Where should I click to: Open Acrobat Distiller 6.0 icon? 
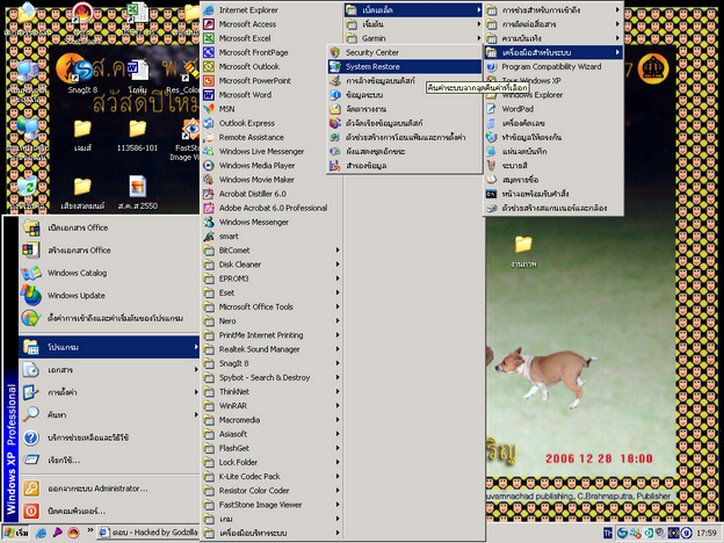coord(209,193)
